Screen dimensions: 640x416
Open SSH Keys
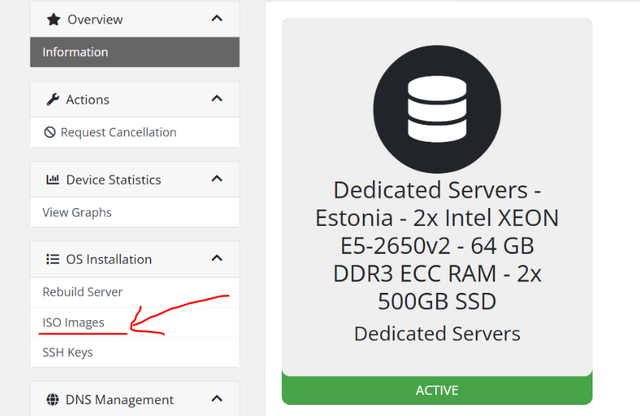tap(135, 352)
